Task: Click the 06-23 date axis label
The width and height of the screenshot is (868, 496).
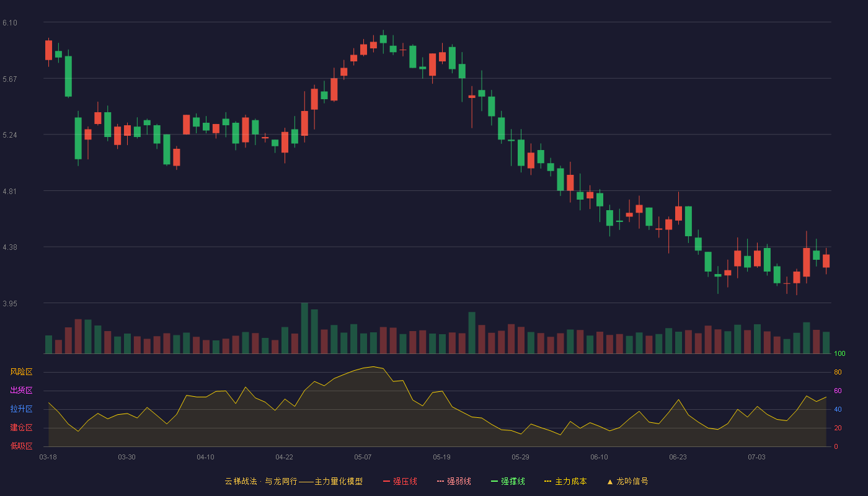Action: point(678,457)
